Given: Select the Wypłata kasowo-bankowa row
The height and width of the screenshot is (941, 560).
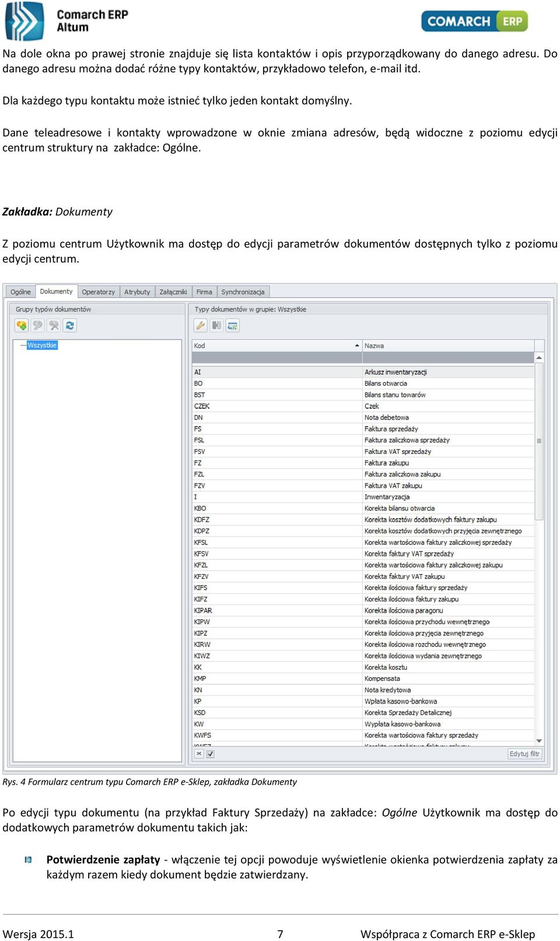Looking at the screenshot, I should pyautogui.click(x=363, y=725).
